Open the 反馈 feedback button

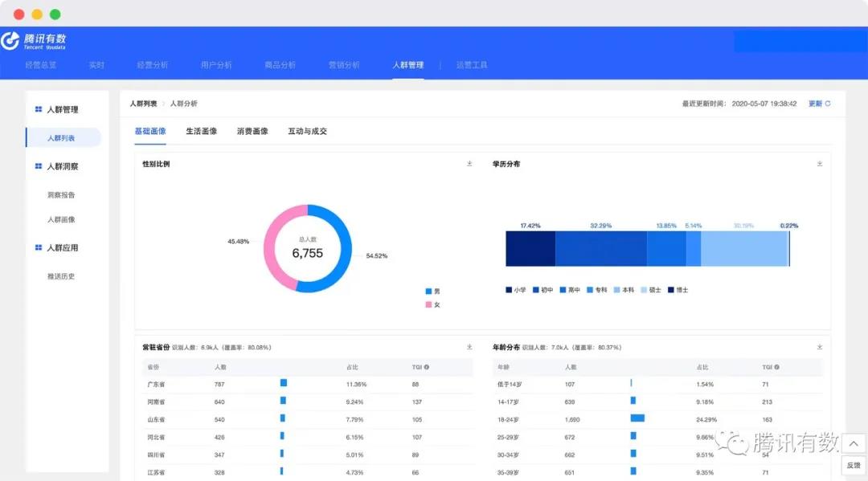(854, 466)
